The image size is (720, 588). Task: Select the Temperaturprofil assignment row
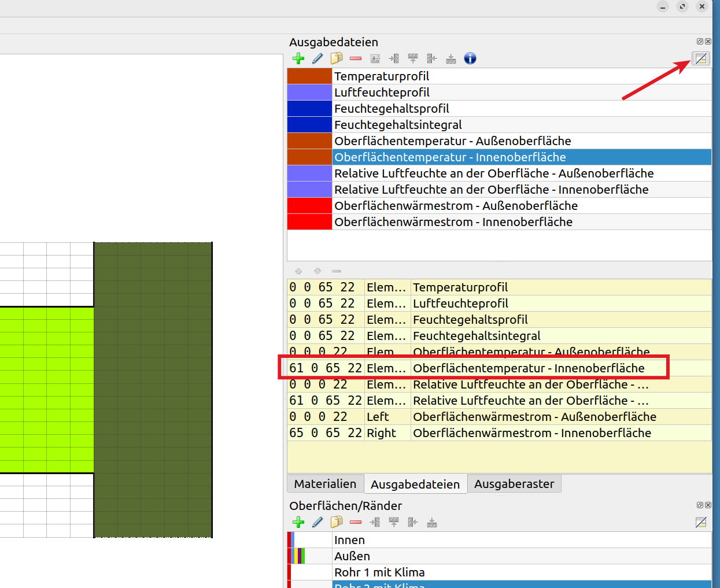click(x=499, y=287)
